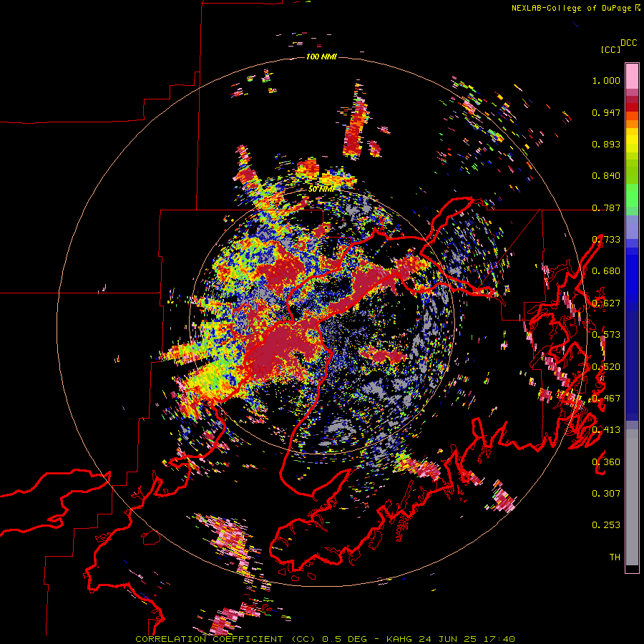Click the 50 NMI range ring label
Viewport: 644px width, 644px height.
(321, 189)
